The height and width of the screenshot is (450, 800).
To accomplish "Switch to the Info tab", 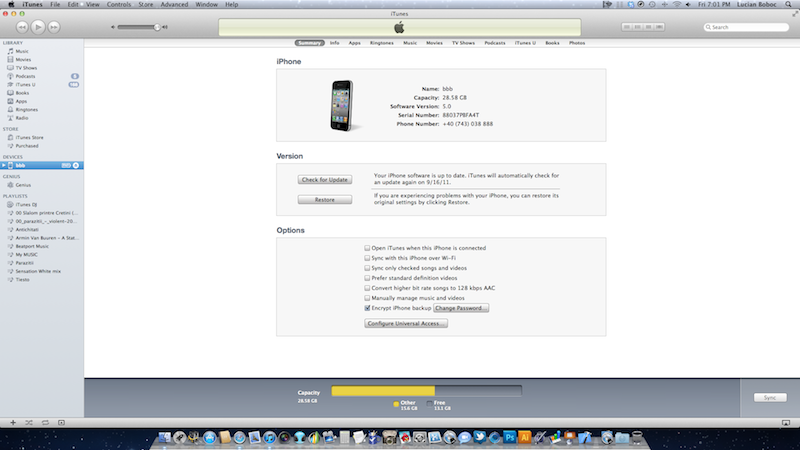I will pos(334,43).
